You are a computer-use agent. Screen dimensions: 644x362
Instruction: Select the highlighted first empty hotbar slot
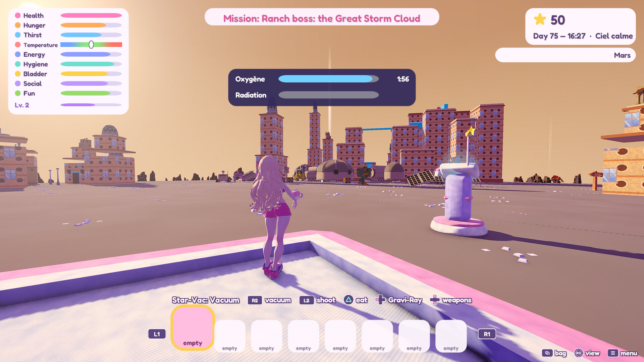193,328
